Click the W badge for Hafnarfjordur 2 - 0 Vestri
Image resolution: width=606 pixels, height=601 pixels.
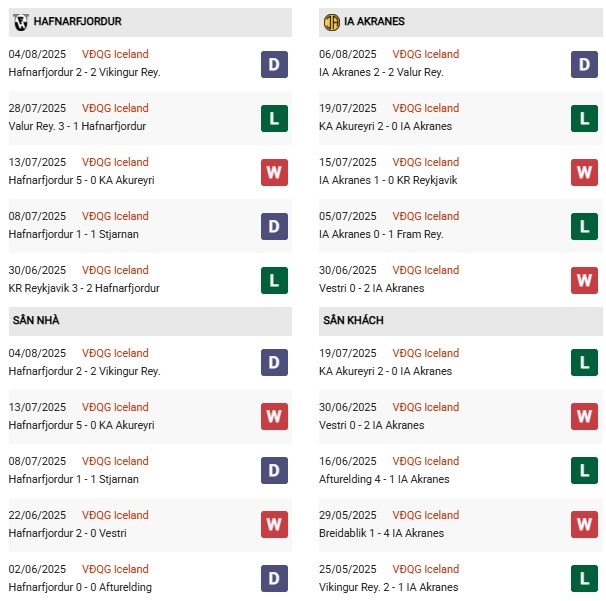tap(274, 525)
